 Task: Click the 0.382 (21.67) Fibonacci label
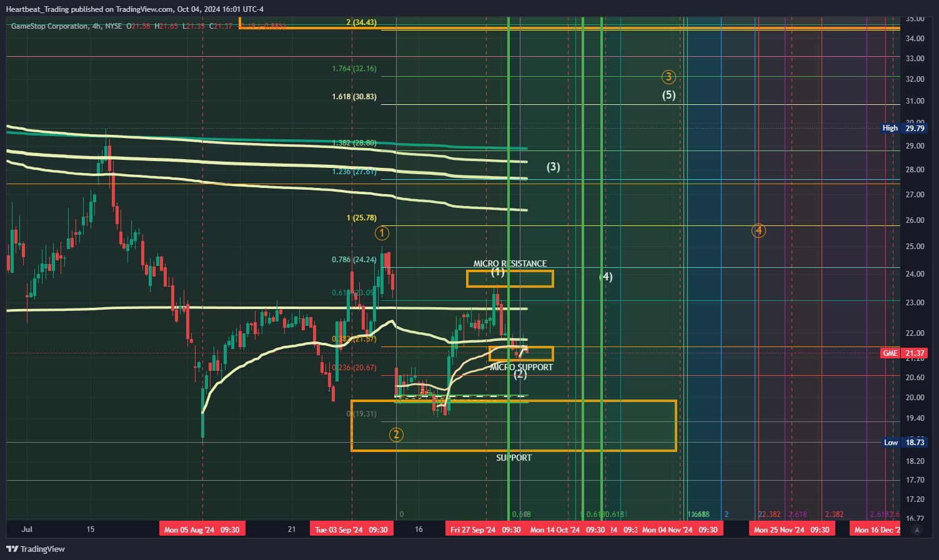click(x=354, y=339)
